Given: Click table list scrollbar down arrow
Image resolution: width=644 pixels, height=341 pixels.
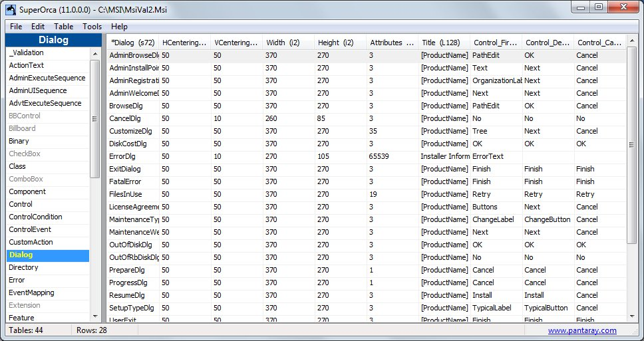Looking at the screenshot, I should (95, 316).
